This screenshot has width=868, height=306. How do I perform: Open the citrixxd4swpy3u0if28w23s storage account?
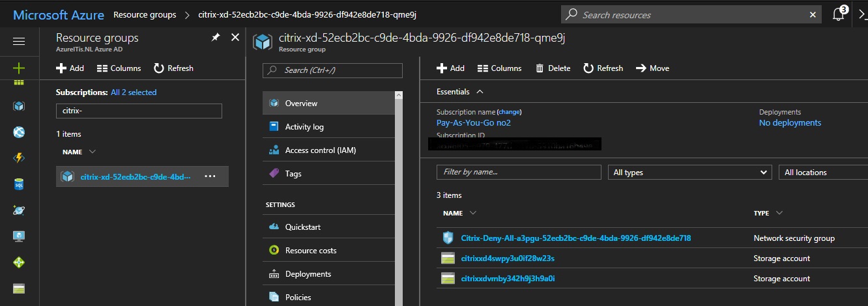(508, 258)
